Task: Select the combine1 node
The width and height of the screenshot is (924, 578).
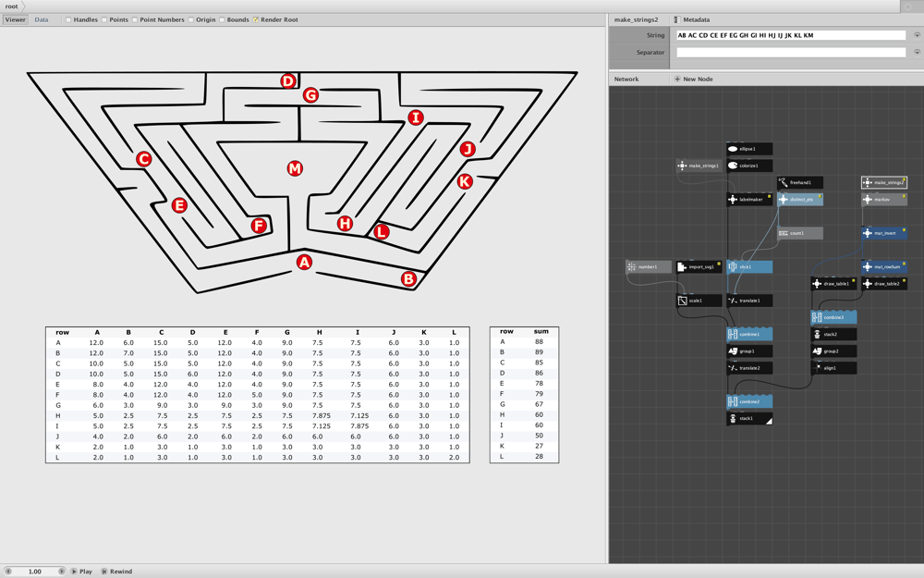Action: [749, 335]
